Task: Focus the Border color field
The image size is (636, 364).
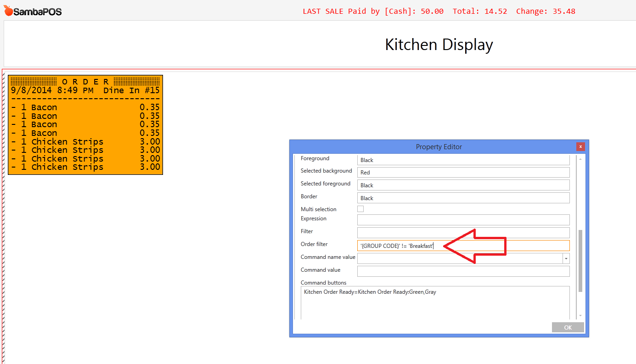Action: [463, 198]
